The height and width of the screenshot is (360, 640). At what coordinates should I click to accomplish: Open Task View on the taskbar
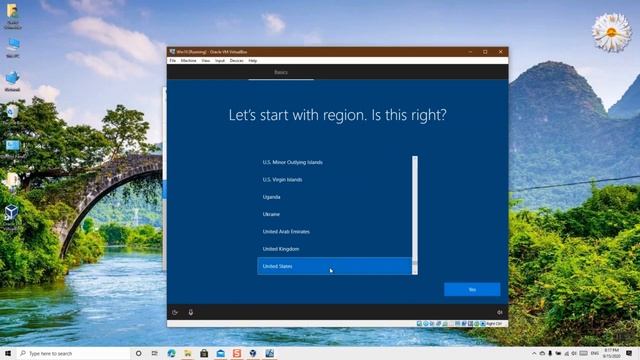pos(155,353)
